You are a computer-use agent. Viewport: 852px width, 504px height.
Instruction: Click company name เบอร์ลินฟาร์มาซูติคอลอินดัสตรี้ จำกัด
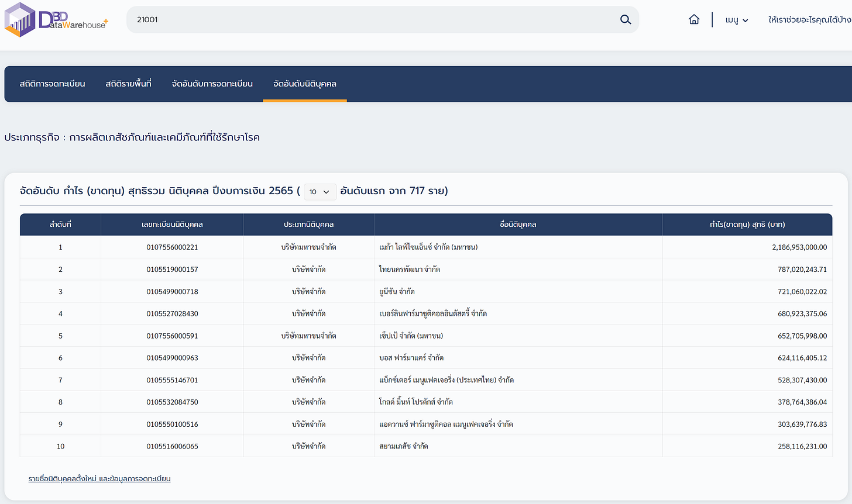tap(433, 314)
